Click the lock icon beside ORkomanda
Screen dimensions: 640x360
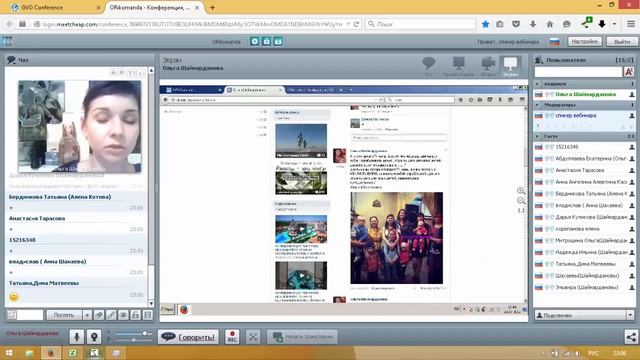click(x=267, y=41)
